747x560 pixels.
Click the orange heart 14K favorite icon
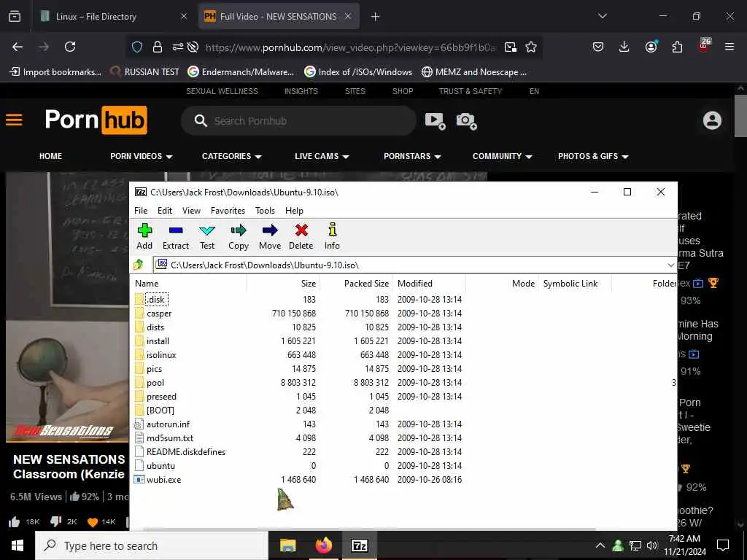[93, 522]
